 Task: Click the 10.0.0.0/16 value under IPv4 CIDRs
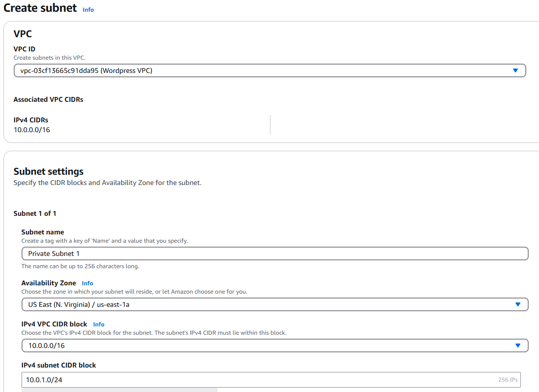pyautogui.click(x=31, y=130)
